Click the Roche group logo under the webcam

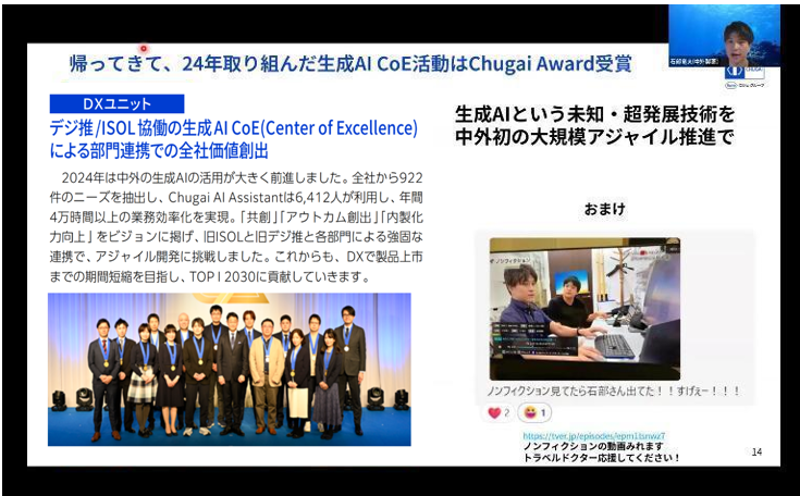[x=745, y=85]
